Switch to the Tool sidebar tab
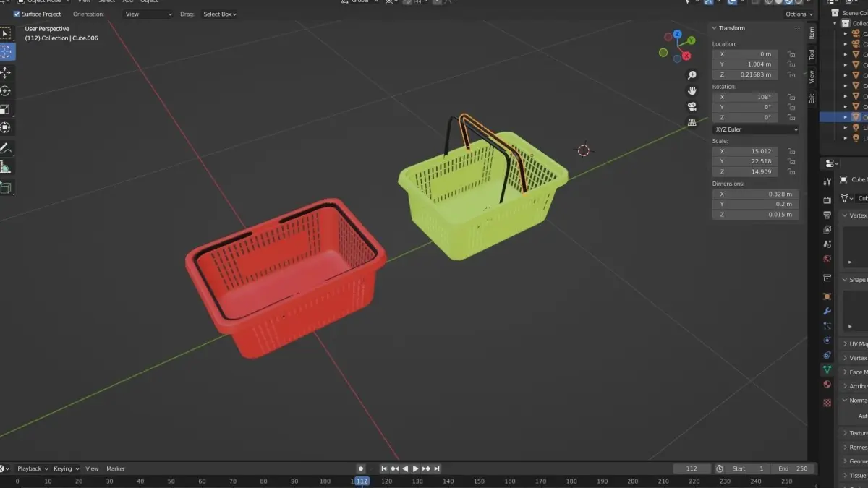This screenshot has width=868, height=488. (812, 54)
